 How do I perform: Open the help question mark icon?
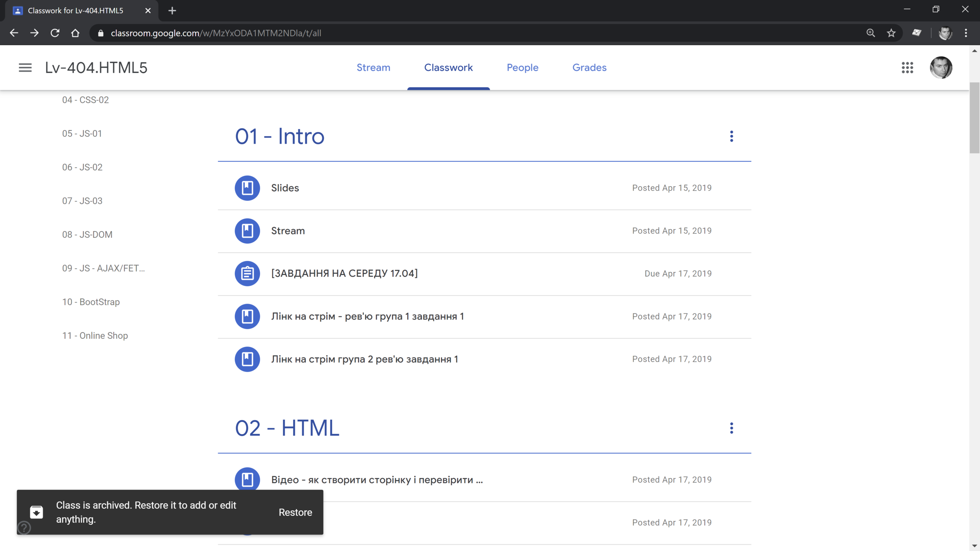[x=24, y=528]
